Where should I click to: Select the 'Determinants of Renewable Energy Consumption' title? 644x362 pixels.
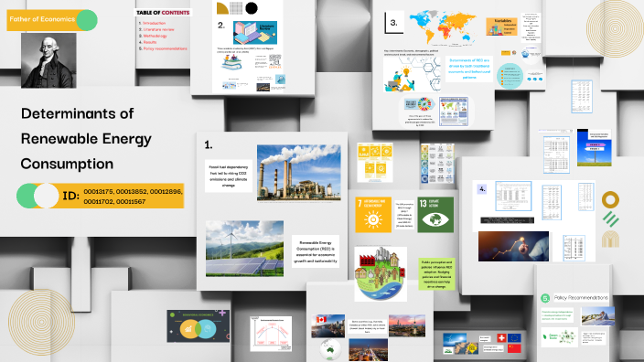86,138
